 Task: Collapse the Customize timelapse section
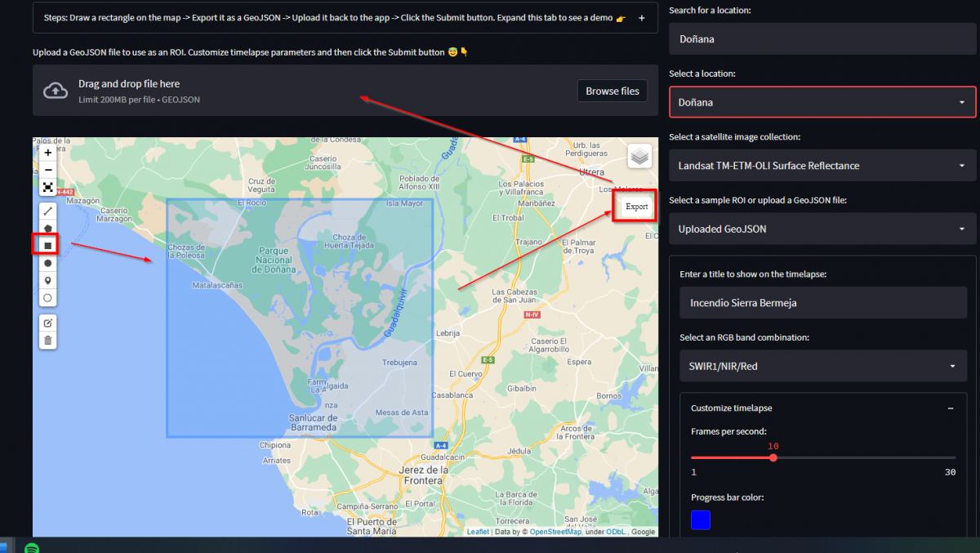pyautogui.click(x=950, y=408)
